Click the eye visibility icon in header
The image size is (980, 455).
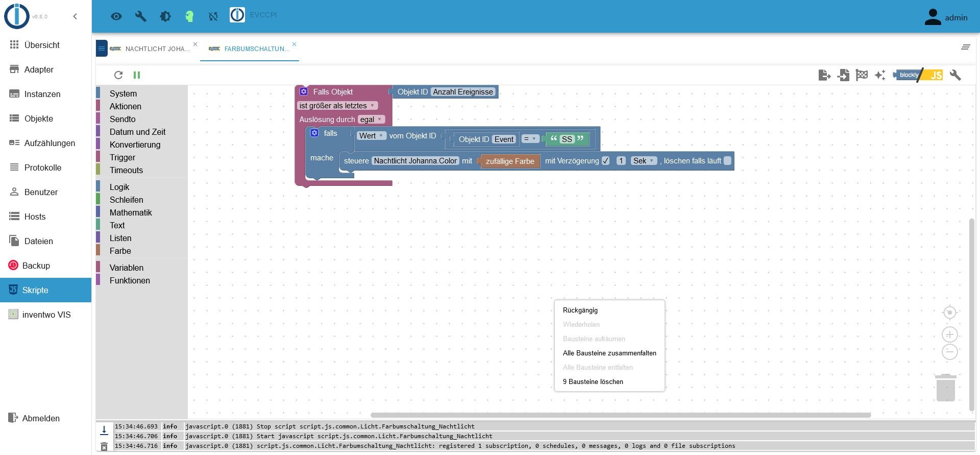pos(116,16)
